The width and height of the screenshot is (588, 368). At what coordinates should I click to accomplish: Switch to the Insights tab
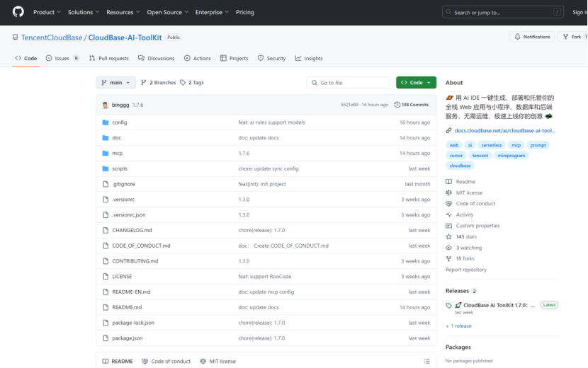pyautogui.click(x=309, y=59)
